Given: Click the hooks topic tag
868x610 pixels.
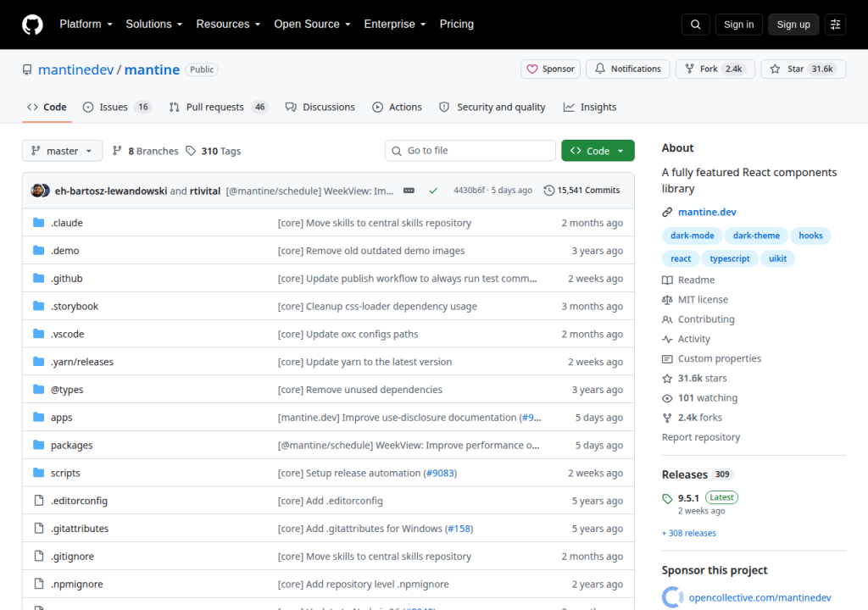Looking at the screenshot, I should [810, 236].
